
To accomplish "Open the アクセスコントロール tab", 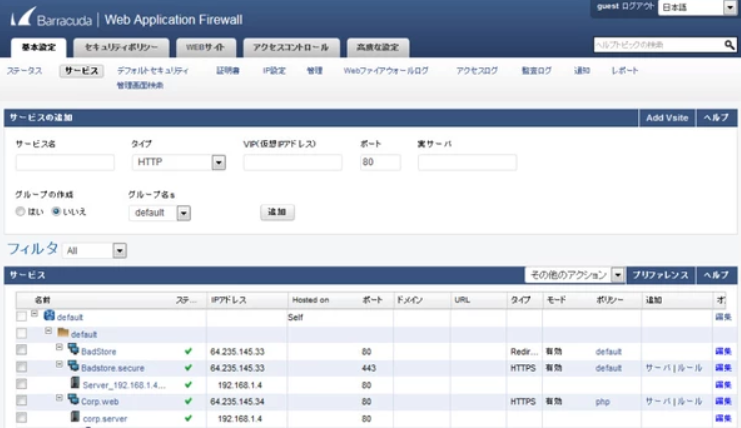I will click(x=291, y=48).
